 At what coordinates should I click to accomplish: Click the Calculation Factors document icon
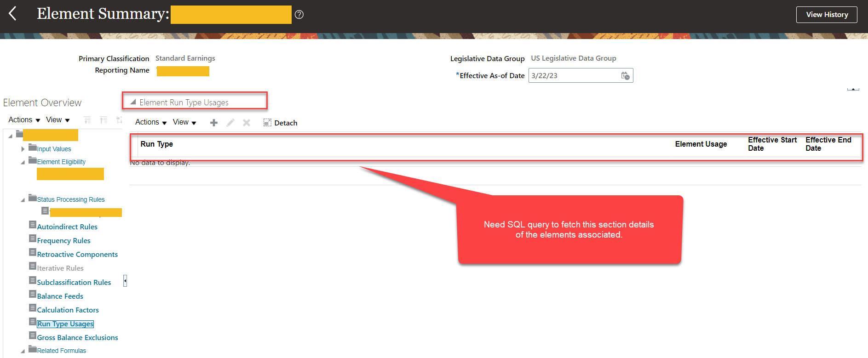[32, 308]
